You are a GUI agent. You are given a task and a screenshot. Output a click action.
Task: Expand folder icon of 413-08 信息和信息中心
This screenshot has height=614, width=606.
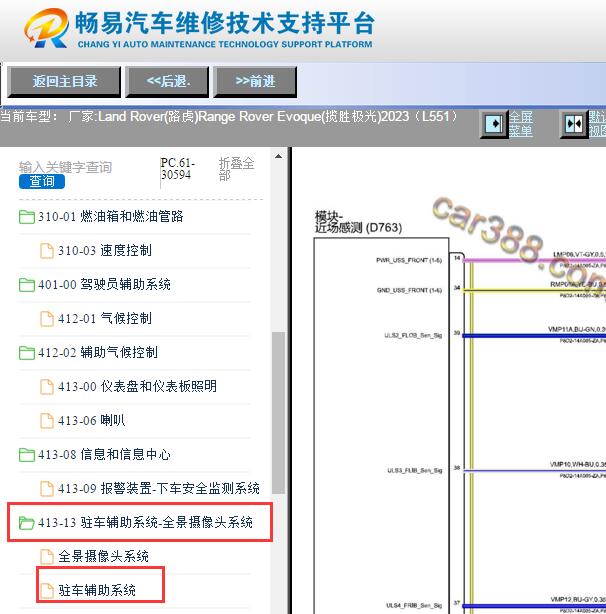pyautogui.click(x=27, y=455)
